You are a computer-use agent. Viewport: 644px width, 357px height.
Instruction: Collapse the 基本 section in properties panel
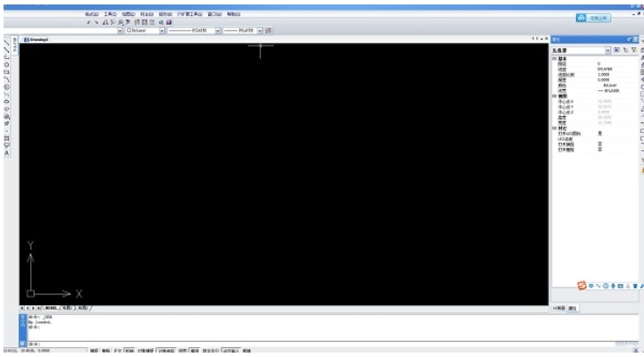point(555,59)
